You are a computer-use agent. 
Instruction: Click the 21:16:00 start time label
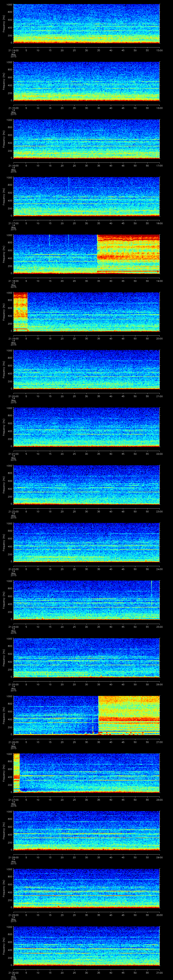coord(13,165)
